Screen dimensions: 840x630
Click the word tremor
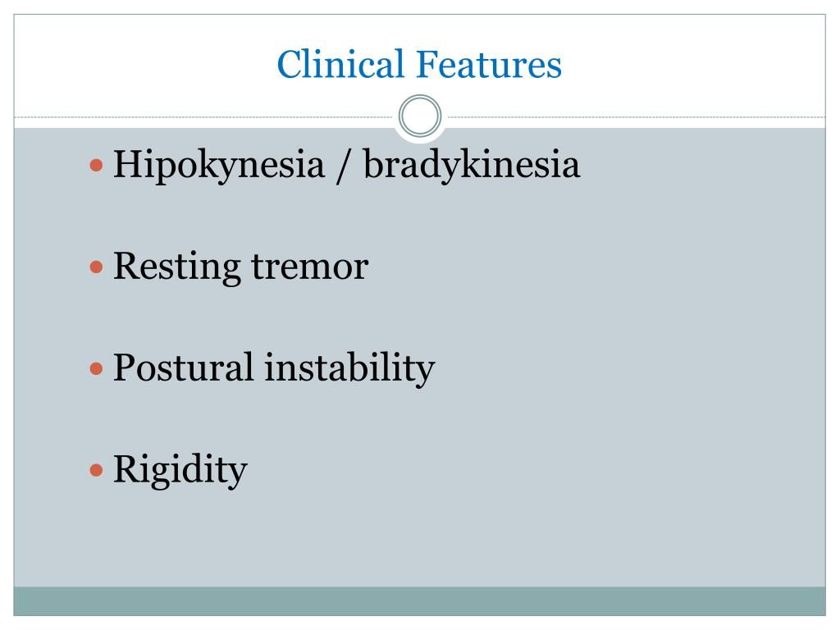pos(310,268)
